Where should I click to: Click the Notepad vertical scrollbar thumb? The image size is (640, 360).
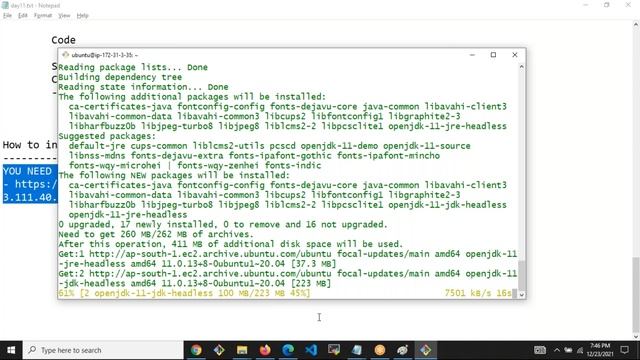click(x=636, y=295)
